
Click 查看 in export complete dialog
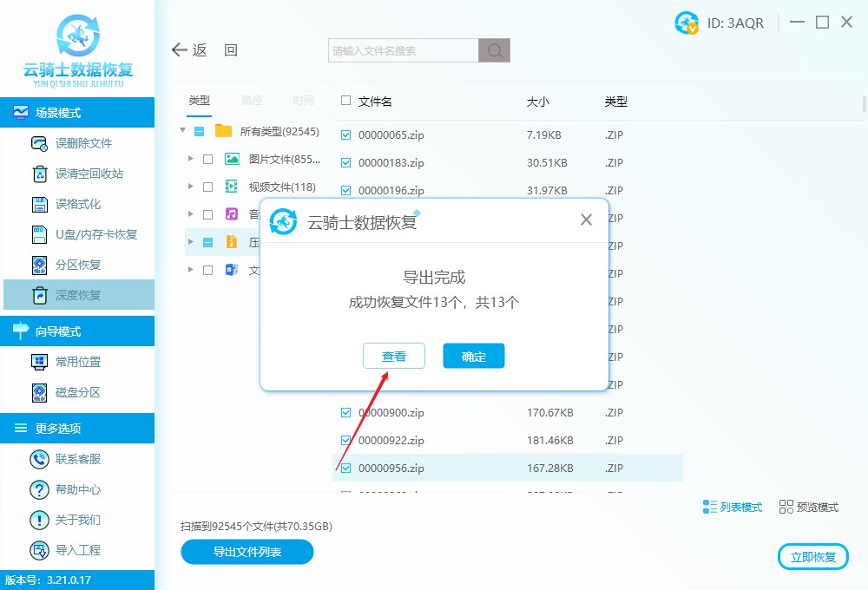(394, 356)
